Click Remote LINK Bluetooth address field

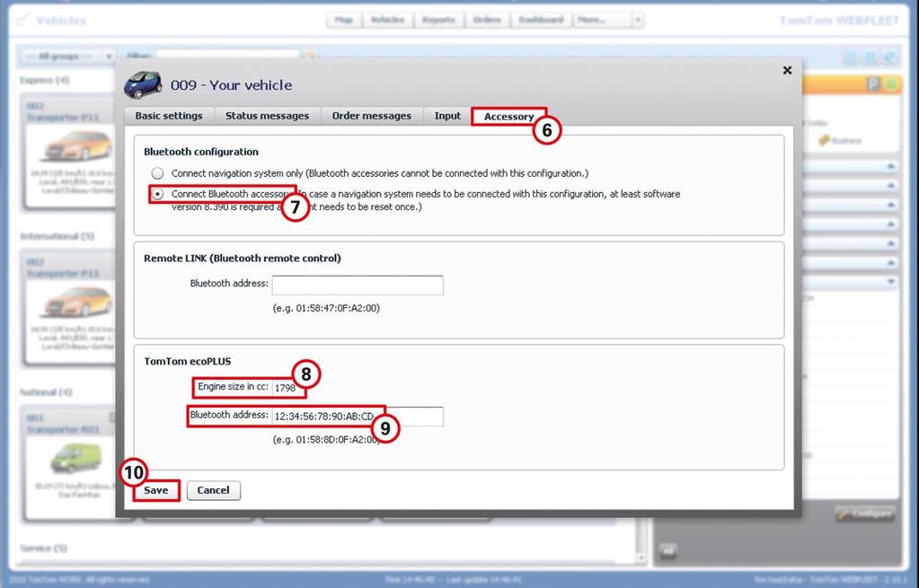[358, 285]
